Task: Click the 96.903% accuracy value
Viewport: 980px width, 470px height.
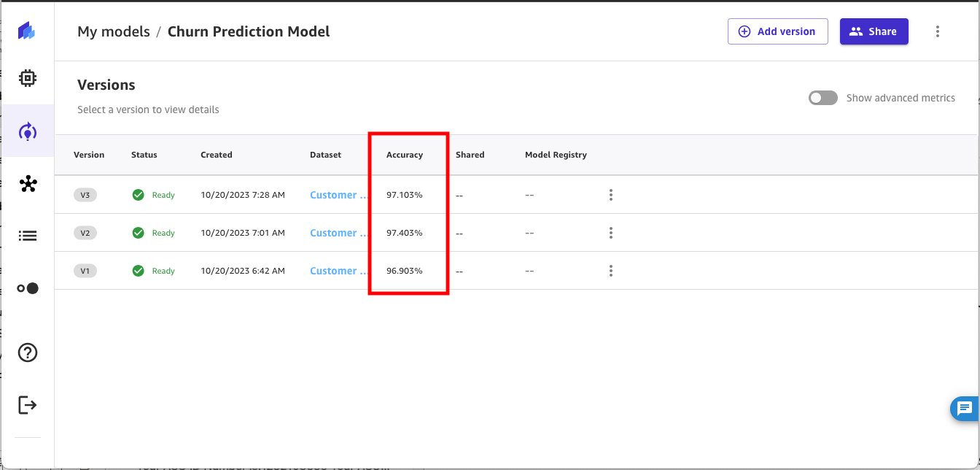Action: click(x=405, y=271)
